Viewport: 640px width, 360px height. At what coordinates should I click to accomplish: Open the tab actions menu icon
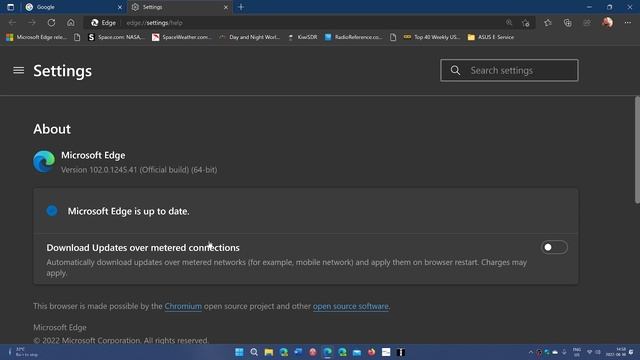click(x=11, y=7)
